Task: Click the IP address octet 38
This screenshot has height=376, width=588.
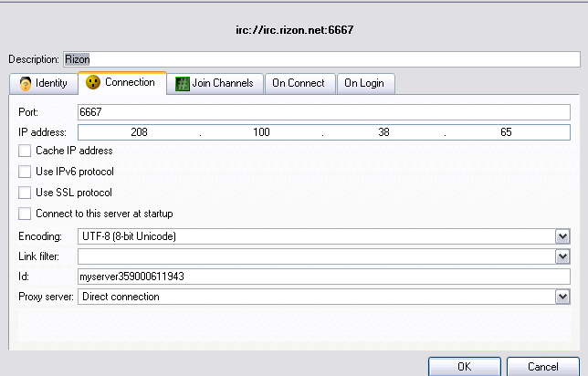Action: pos(383,132)
